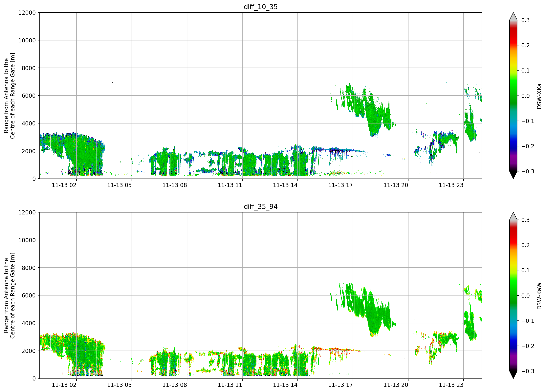Click the y-axis label of the diff_35_94 plot

[x=9, y=295]
